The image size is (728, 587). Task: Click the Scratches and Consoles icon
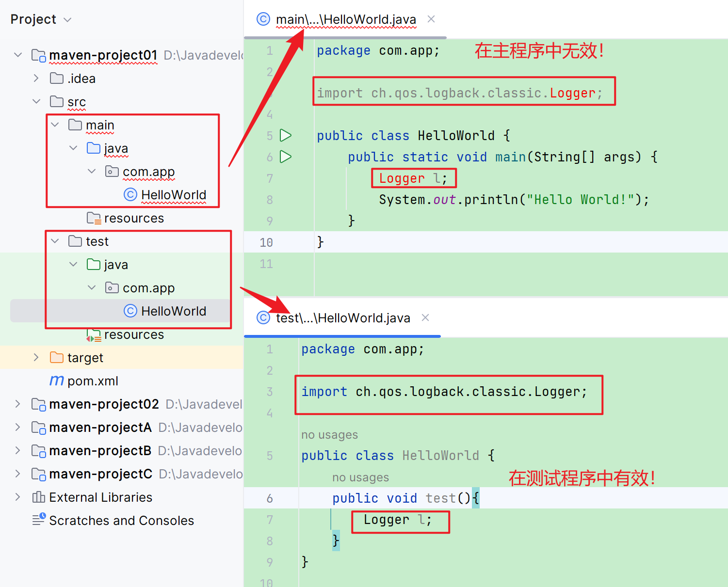click(x=39, y=520)
